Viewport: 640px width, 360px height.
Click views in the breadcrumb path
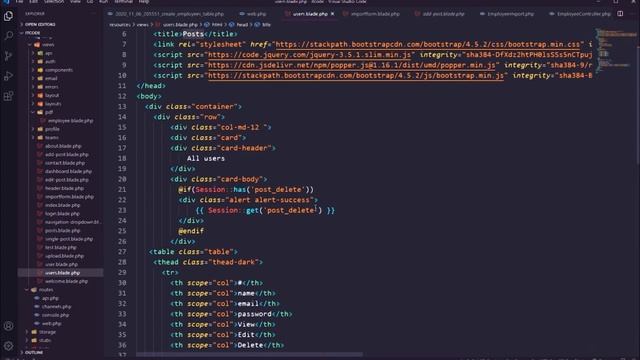(142, 25)
